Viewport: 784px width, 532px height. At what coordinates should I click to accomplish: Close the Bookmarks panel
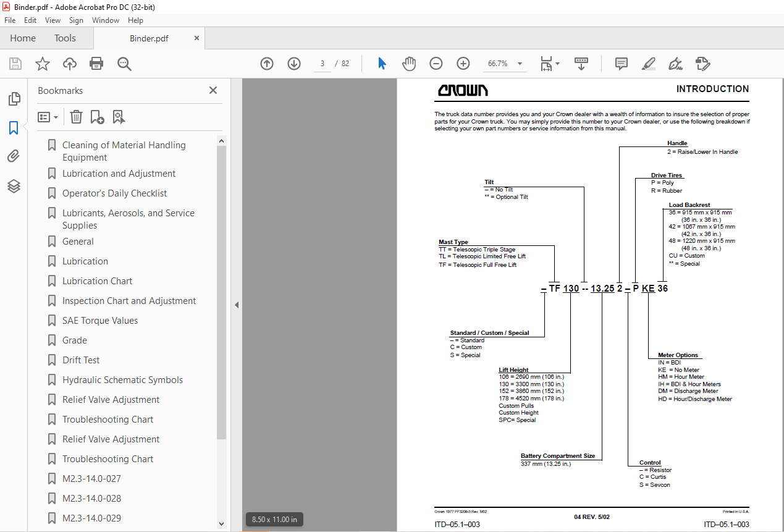click(213, 90)
